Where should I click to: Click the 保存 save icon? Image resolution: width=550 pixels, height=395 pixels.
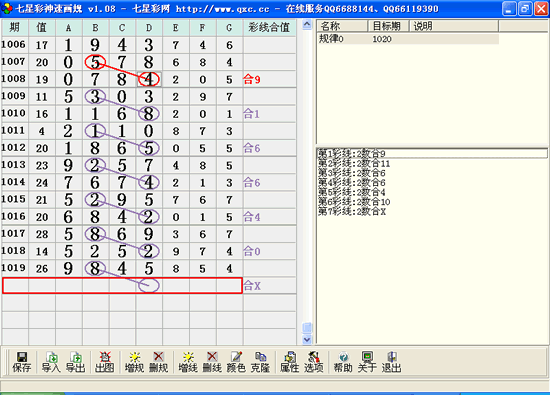point(22,362)
